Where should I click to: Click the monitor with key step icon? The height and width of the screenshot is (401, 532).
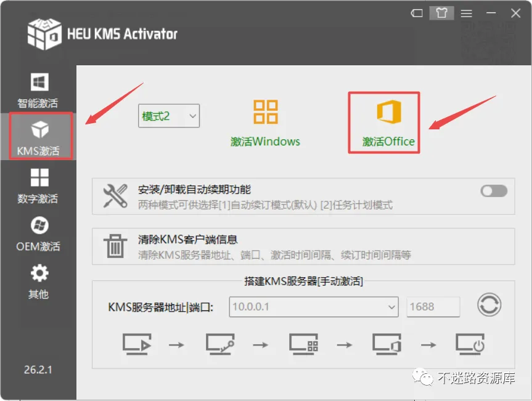(x=220, y=344)
